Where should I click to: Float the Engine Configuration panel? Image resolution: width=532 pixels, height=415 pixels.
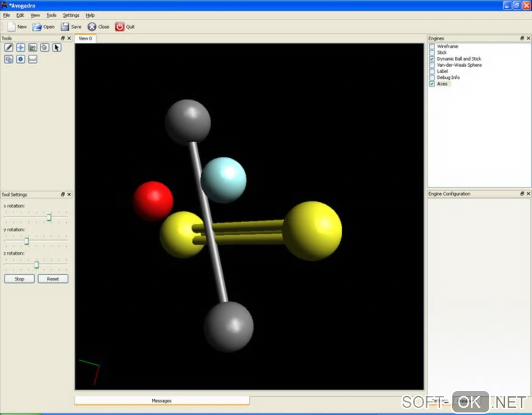(522, 193)
